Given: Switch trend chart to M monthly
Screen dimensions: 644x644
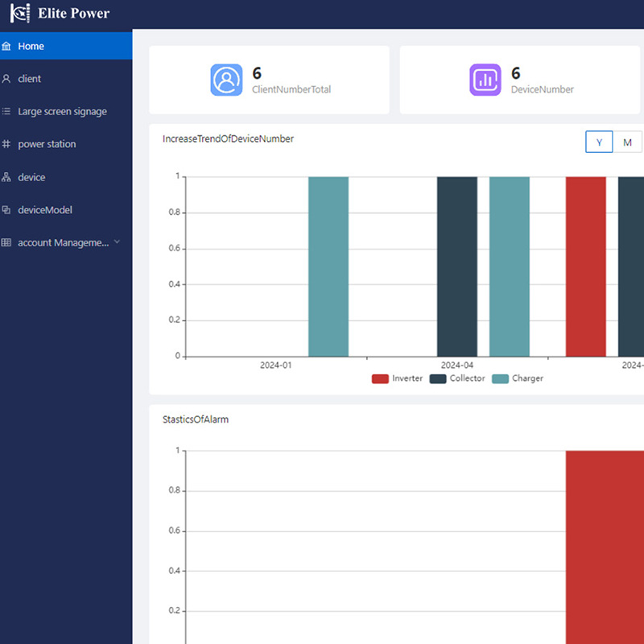Looking at the screenshot, I should [x=627, y=142].
